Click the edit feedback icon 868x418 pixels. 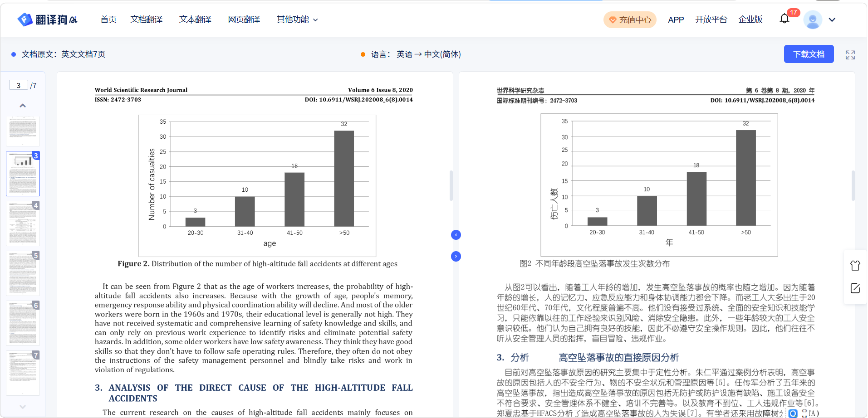[x=855, y=288]
